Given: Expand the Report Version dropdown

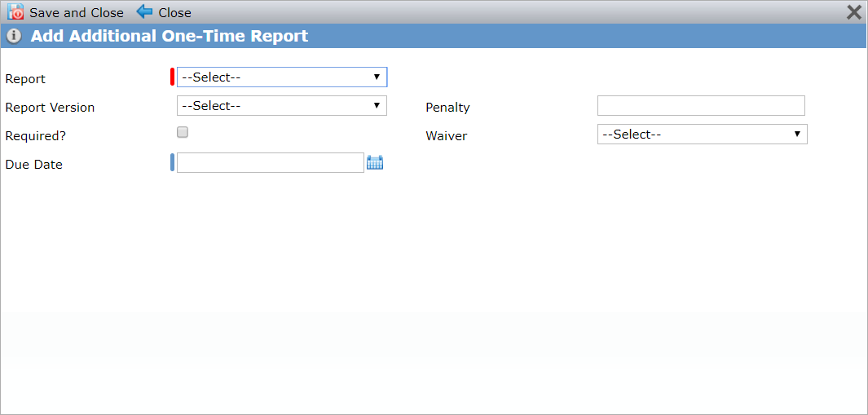Looking at the screenshot, I should [282, 106].
